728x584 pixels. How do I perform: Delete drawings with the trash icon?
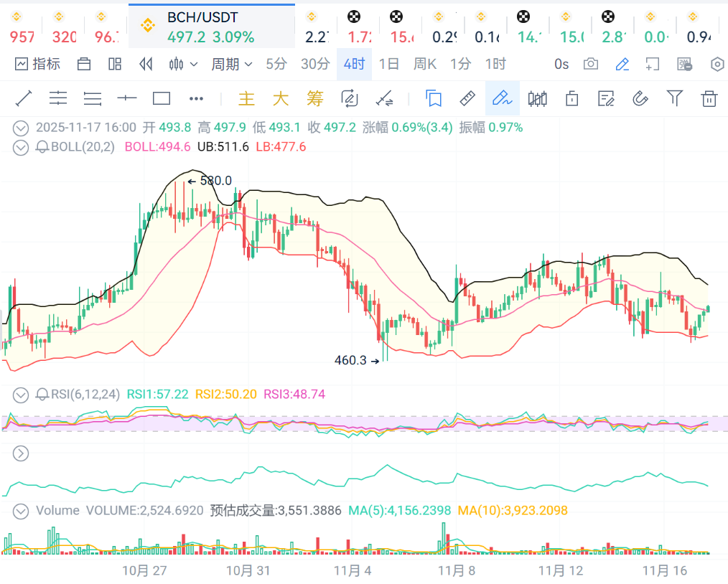pos(709,98)
